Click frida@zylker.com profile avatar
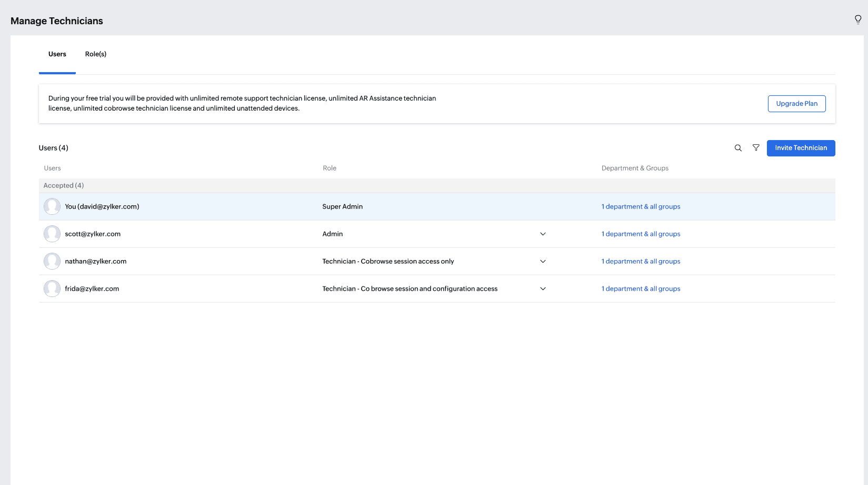 coord(52,289)
